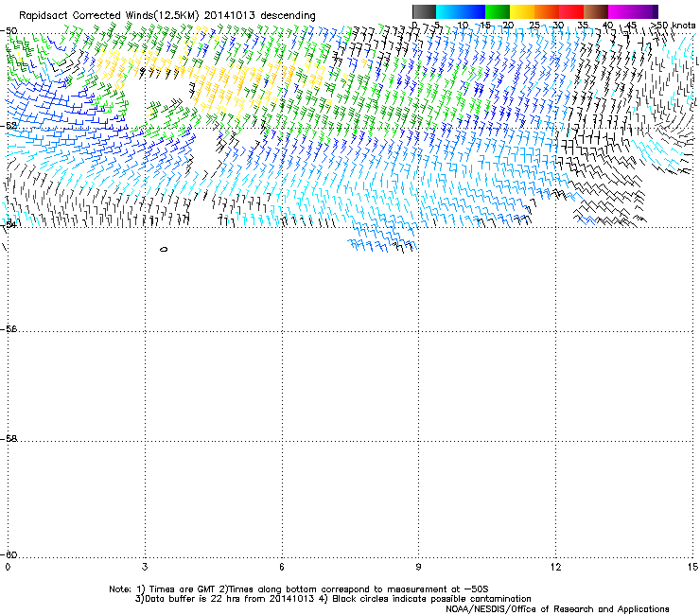Screen dimensions: 700x615
Task: Click the '>50 knots' legend label
Action: 674,25
